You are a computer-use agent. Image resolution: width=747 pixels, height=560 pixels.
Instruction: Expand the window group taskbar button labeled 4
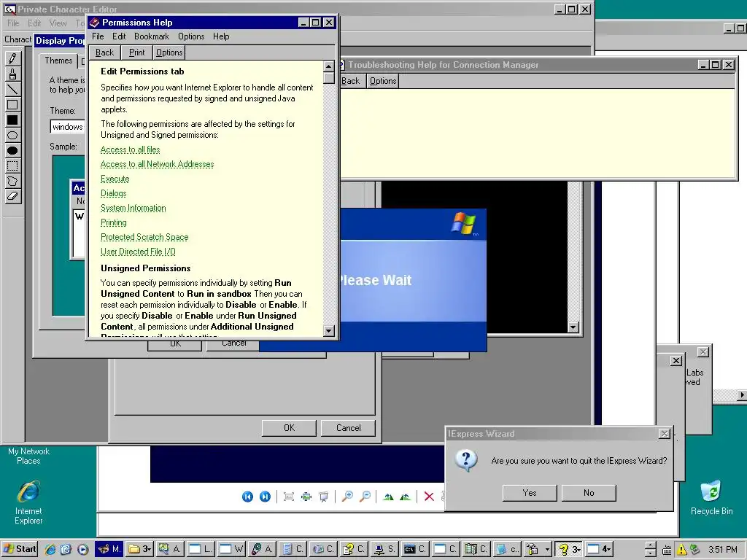(599, 549)
